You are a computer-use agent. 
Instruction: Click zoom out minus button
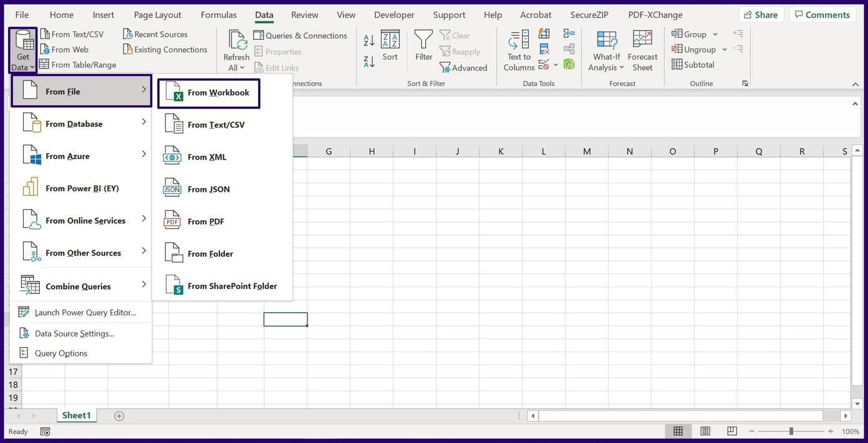point(753,431)
